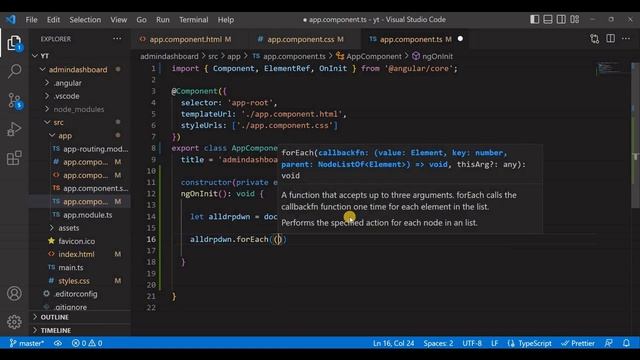Click the remote watch eye status icon
Image resolution: width=640 pixels, height=360 pixels.
[58, 343]
